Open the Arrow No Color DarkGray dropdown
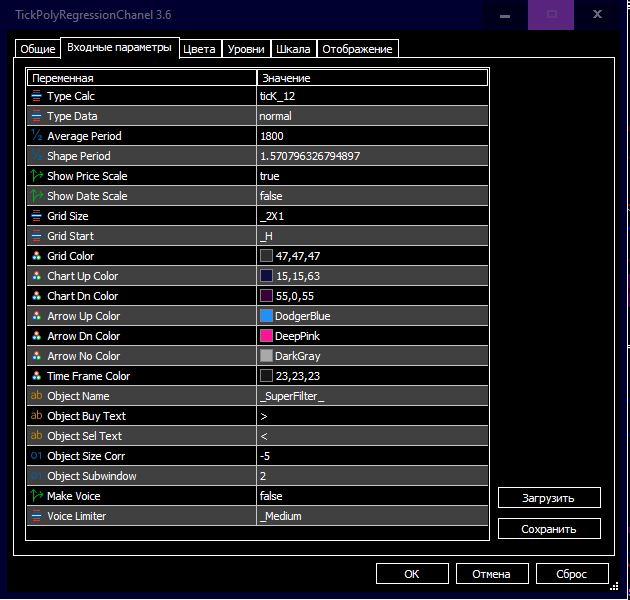The image size is (630, 600). click(372, 356)
